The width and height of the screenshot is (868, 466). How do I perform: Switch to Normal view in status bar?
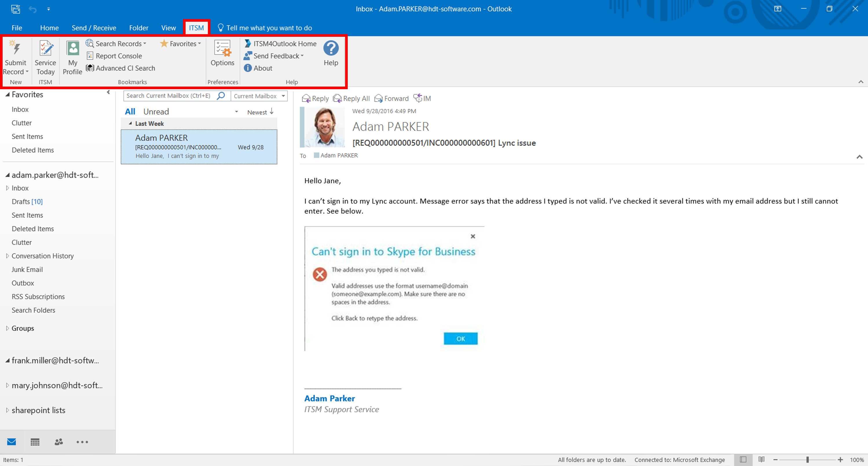point(743,460)
